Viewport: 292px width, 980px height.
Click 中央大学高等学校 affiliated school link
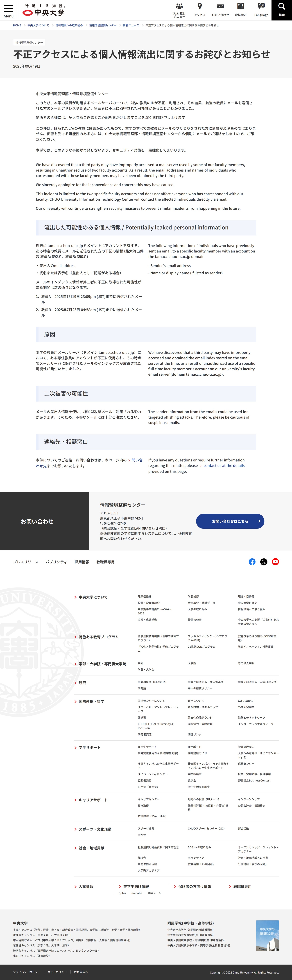coord(190,930)
